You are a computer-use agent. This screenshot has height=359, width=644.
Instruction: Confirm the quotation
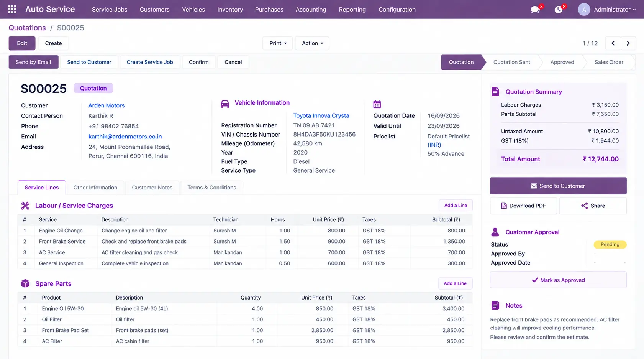pos(198,62)
